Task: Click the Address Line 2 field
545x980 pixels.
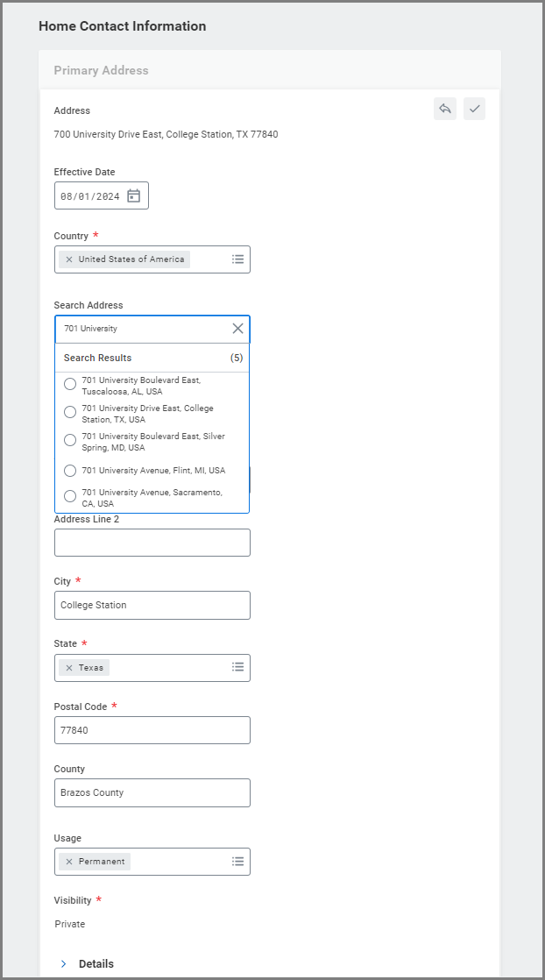Action: click(152, 543)
